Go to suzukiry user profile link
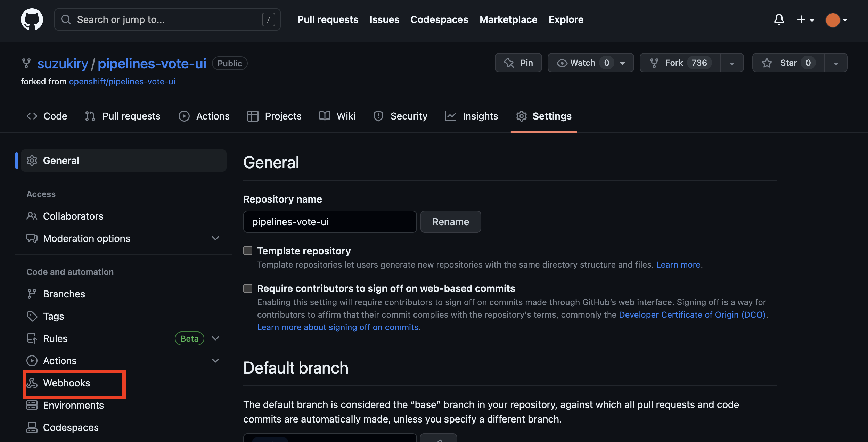 [x=63, y=64]
